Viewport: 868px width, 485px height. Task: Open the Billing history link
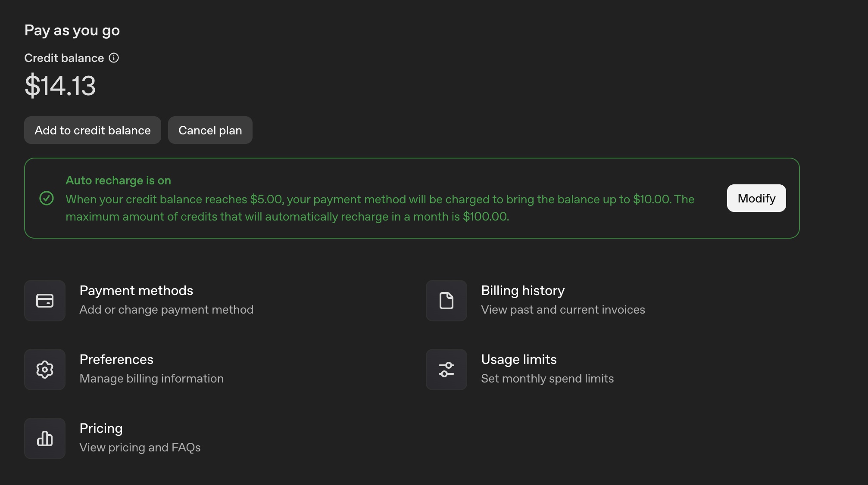coord(522,291)
